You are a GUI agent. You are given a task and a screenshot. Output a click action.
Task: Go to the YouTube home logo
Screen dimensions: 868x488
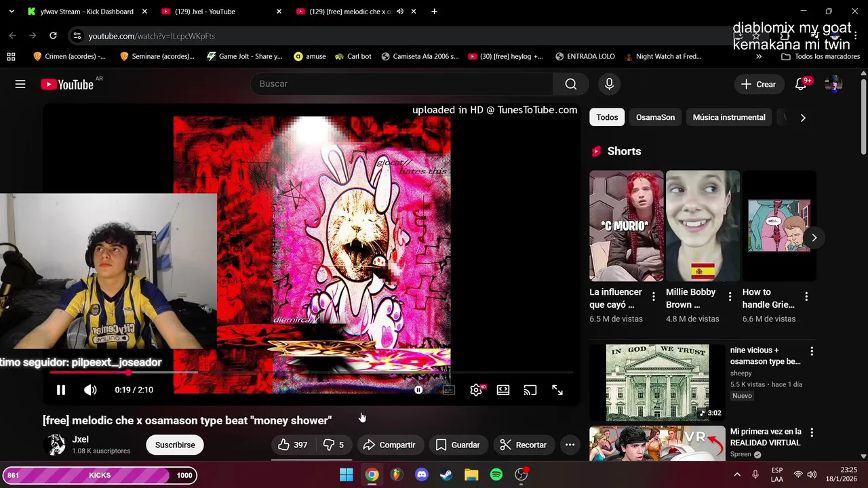(x=66, y=84)
